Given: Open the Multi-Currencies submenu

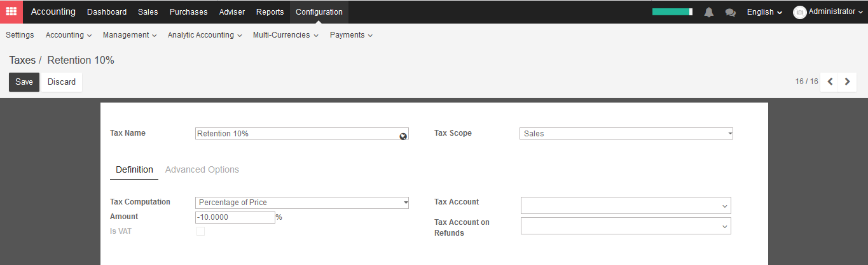Looking at the screenshot, I should coord(286,35).
